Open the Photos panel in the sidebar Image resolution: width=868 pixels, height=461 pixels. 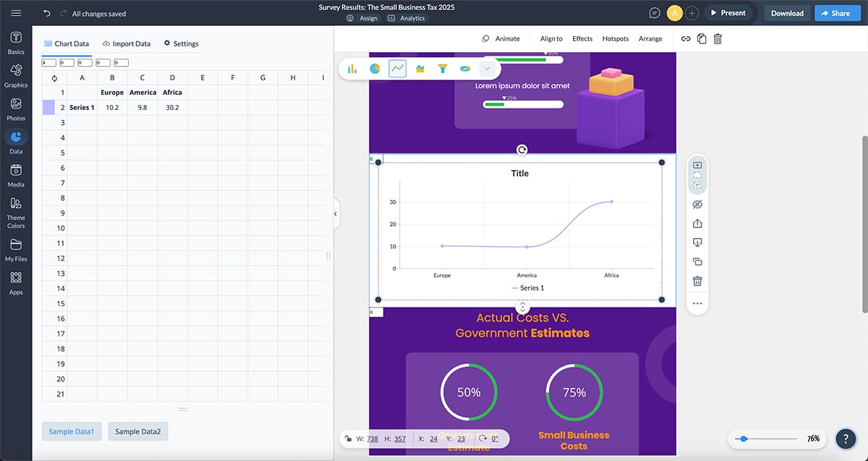coord(15,107)
